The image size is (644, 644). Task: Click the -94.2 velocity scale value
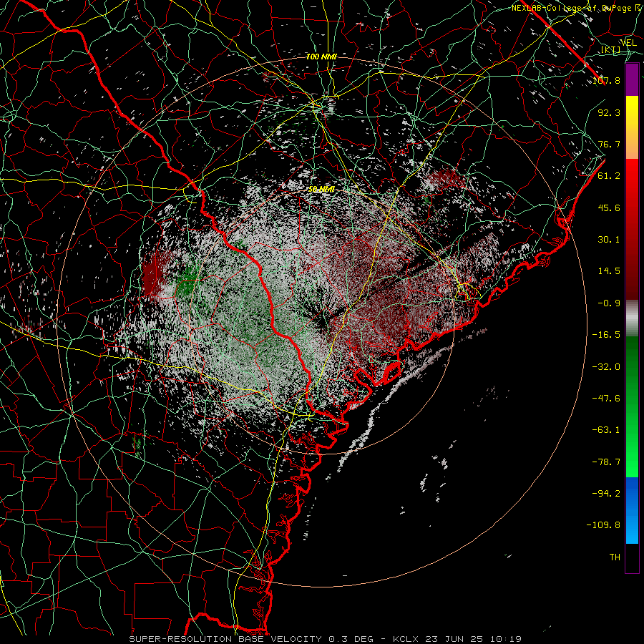point(606,493)
